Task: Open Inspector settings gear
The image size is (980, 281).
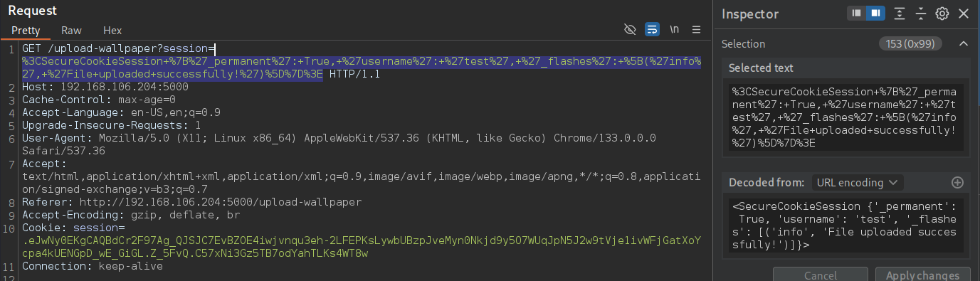Action: pos(942,14)
